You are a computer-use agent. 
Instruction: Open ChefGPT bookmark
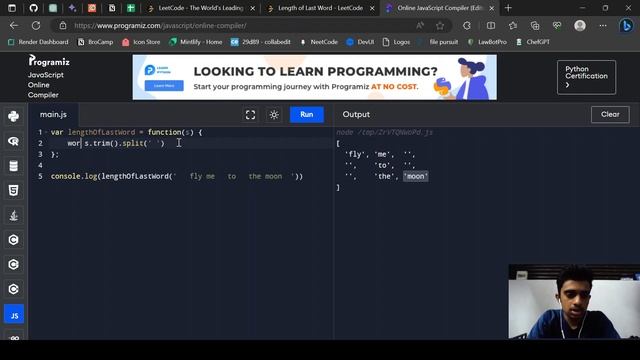point(533,42)
